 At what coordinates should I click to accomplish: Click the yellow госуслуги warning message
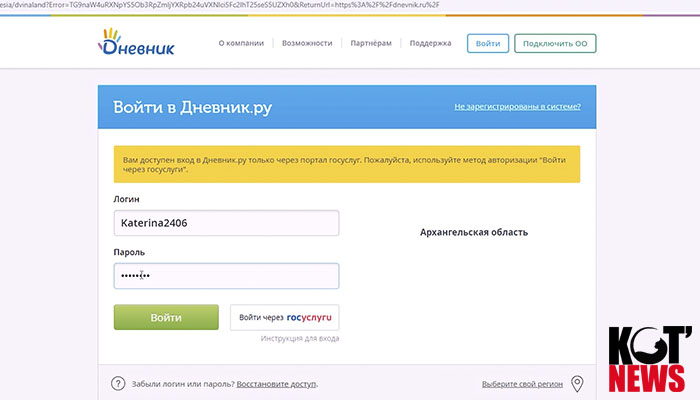pos(347,164)
